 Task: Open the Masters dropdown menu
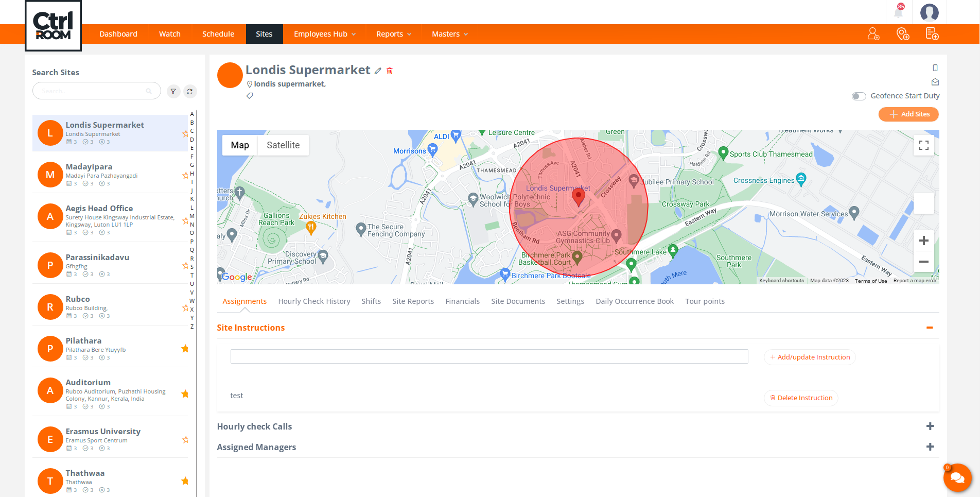click(450, 34)
